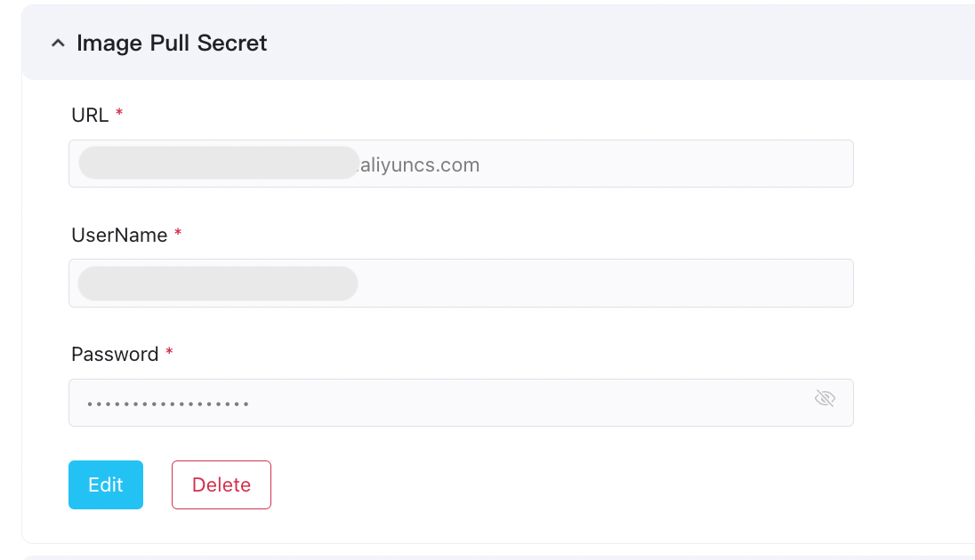This screenshot has height=560, width=975.
Task: Click the Image Pull Secret header title
Action: 172,44
